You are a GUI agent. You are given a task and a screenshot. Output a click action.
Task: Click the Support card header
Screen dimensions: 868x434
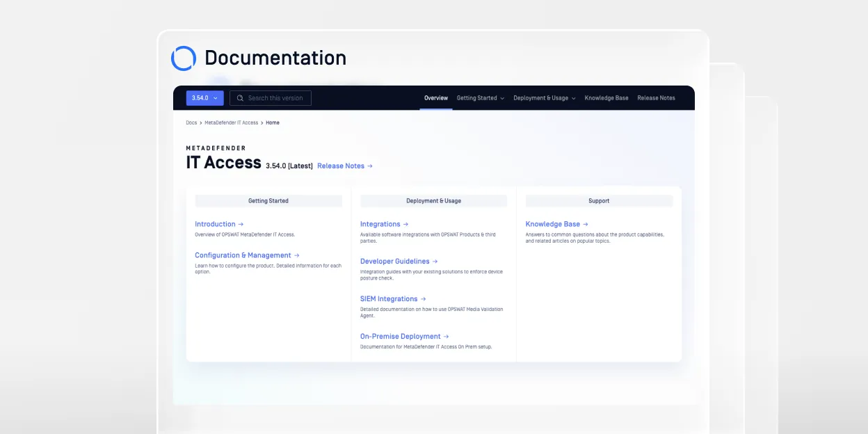599,201
